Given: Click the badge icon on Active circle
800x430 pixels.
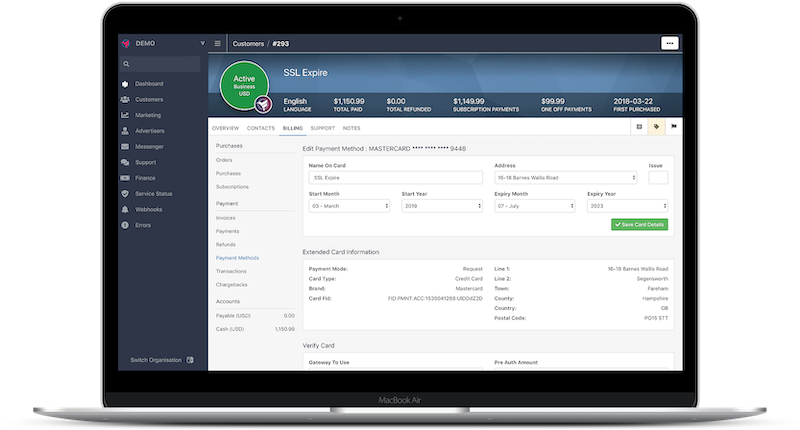Looking at the screenshot, I should (263, 105).
